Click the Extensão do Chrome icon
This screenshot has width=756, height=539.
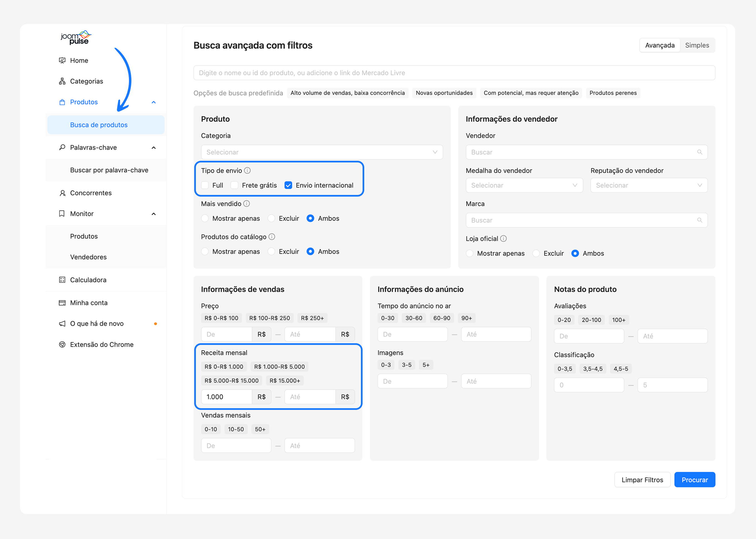click(62, 345)
